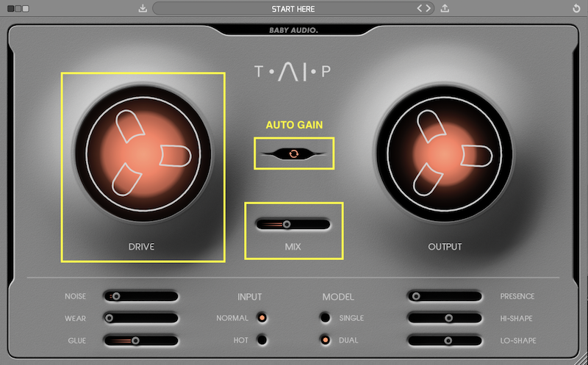The image size is (588, 365).
Task: Click the GLUE label
Action: (x=77, y=341)
